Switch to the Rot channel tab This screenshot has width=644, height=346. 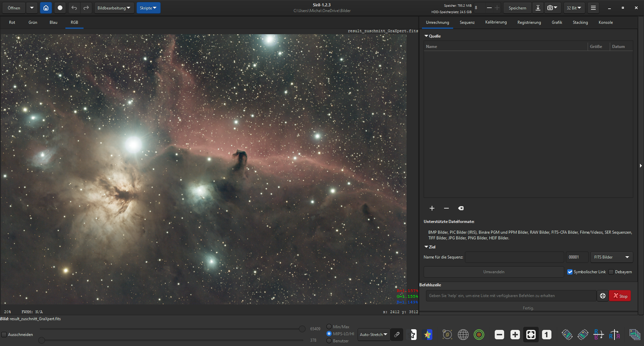click(12, 22)
